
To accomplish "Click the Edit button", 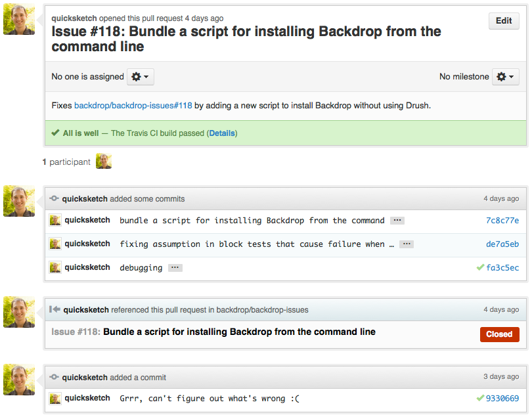I will pos(504,21).
